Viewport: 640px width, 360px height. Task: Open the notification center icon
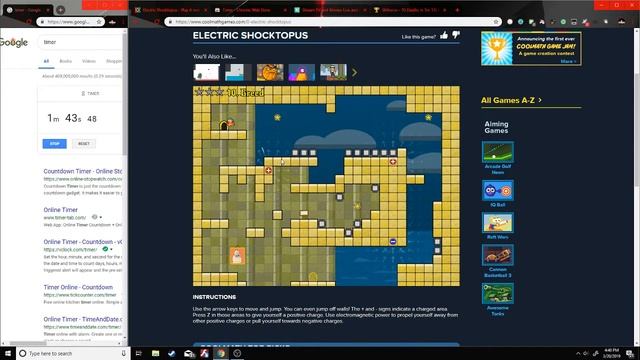point(630,353)
